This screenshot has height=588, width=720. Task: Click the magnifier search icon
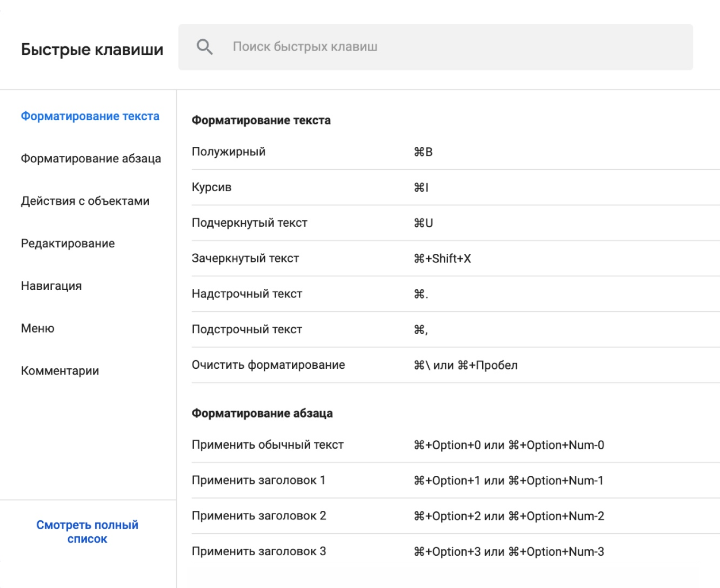[205, 47]
